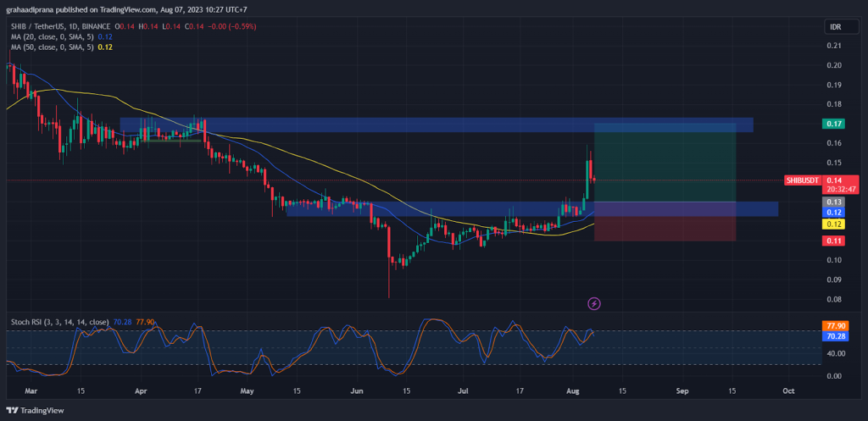The height and width of the screenshot is (421, 868).
Task: Click the TradingView logo at bottom left
Action: (x=36, y=411)
